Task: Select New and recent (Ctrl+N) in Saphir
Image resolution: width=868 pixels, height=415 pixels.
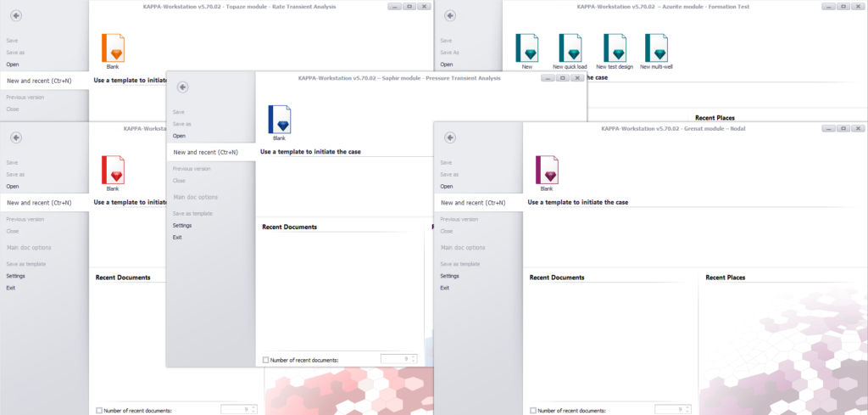Action: pos(211,152)
